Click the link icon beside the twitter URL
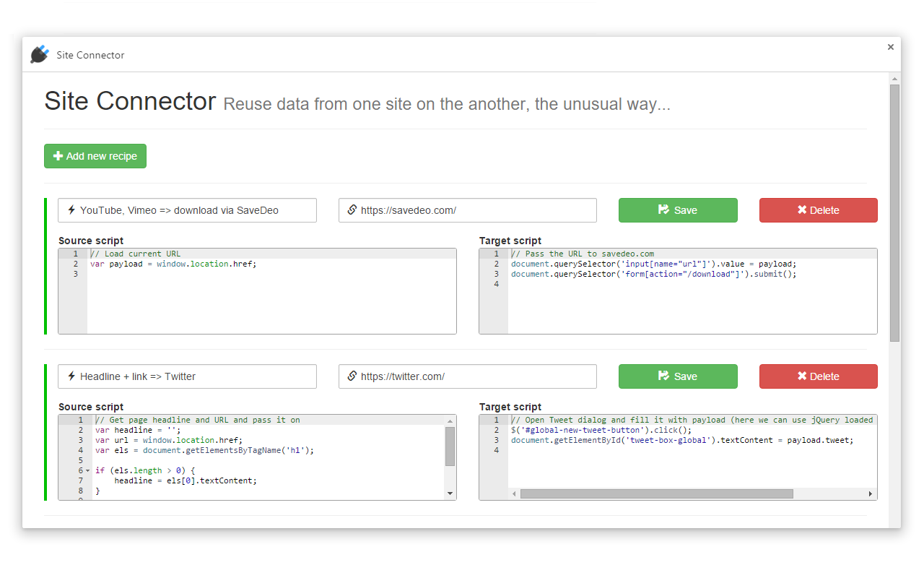This screenshot has height=578, width=924. [352, 376]
